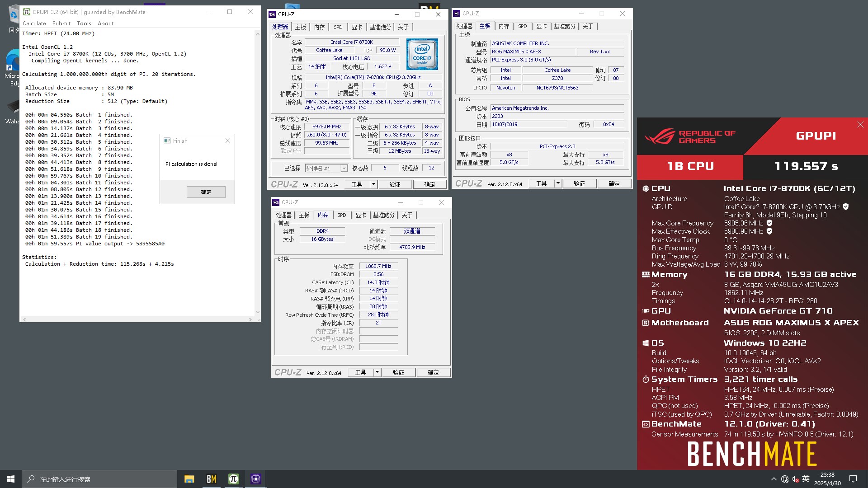Screen dimensions: 868x488
Task: Click the GPUPI window title icon
Action: pos(27,12)
